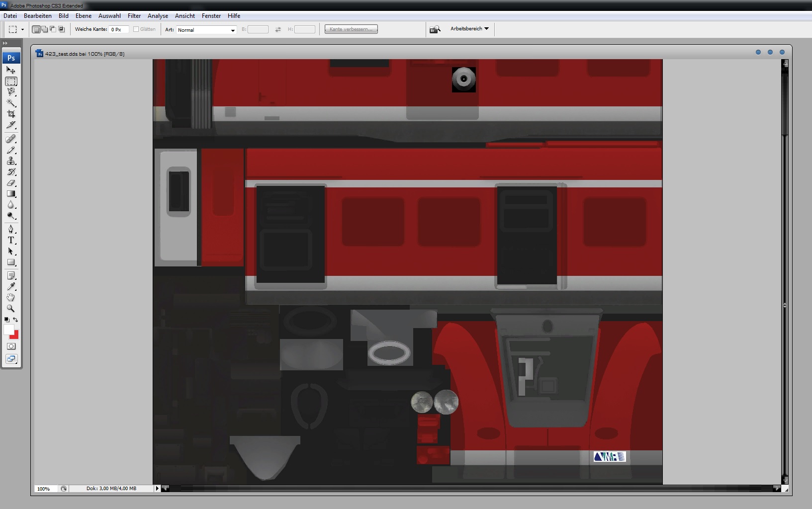Expand the Arbeitsbereich workspace menu
812x509 pixels.
469,29
